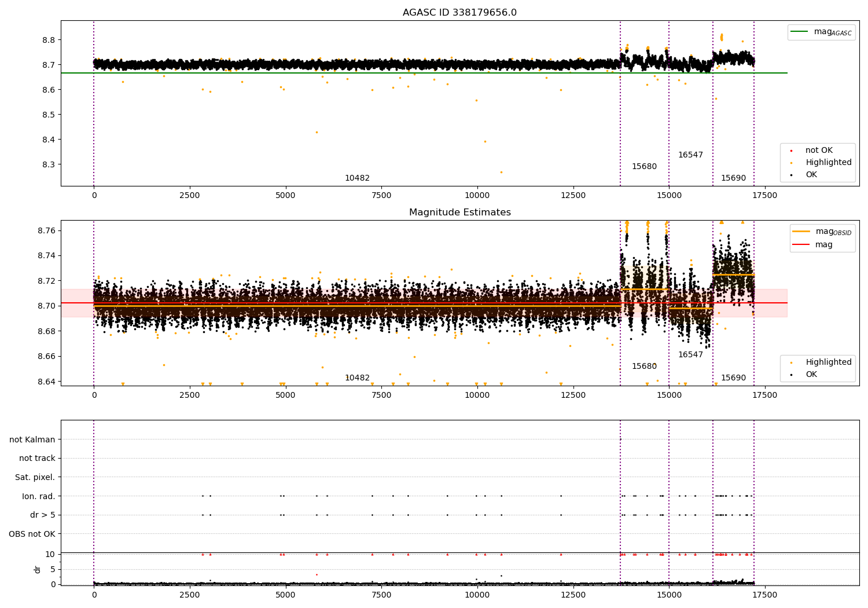The width and height of the screenshot is (868, 608).
Task: Click the '8.5' y-tick in the top plot
Action: coord(49,115)
